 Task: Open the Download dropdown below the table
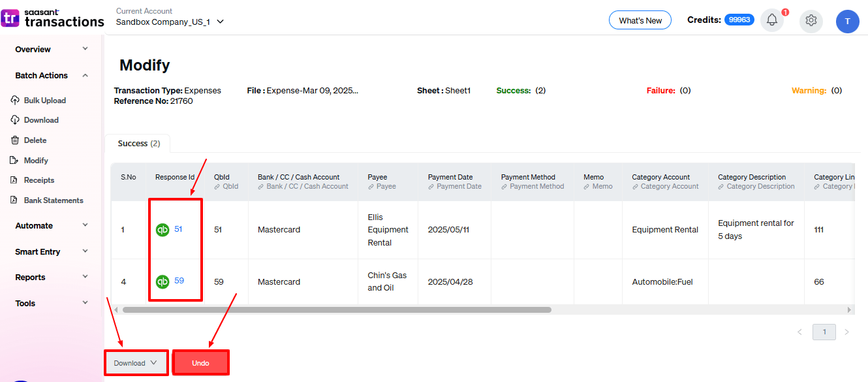pos(136,363)
